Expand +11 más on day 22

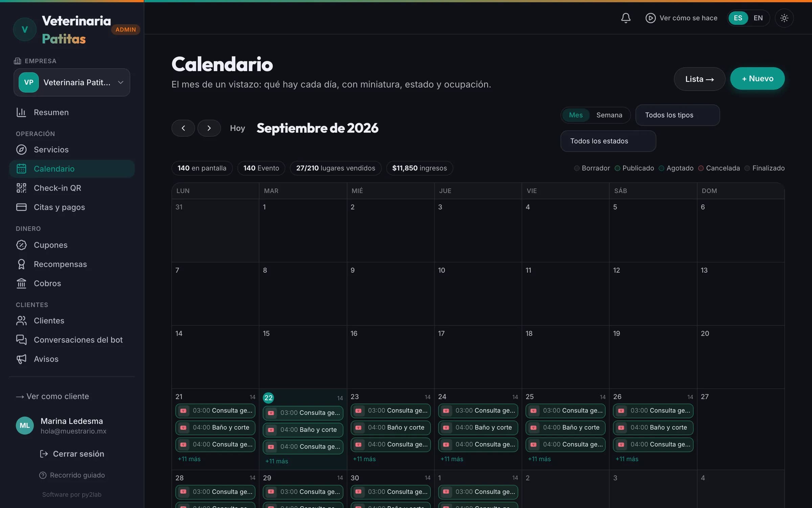click(x=277, y=461)
